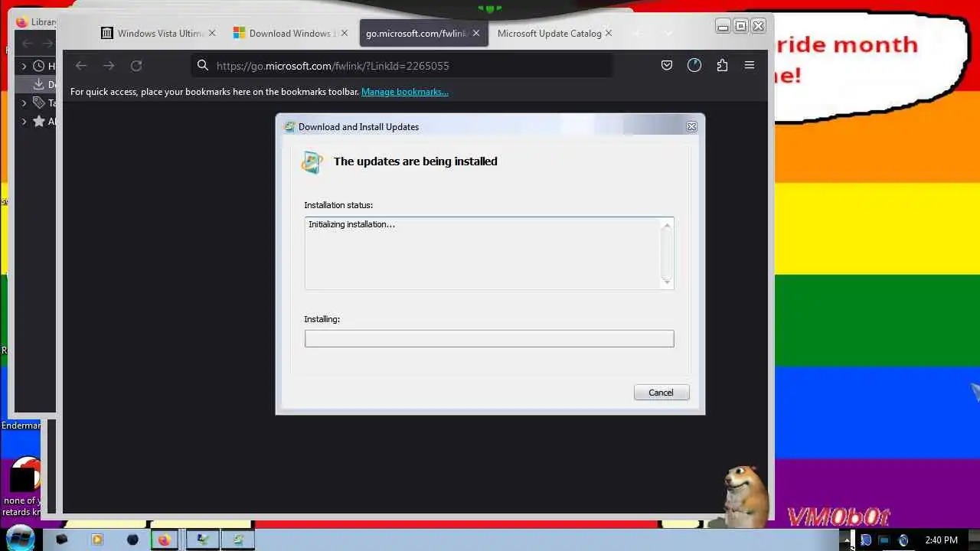
Task: Close the Download Windows tab
Action: [344, 33]
